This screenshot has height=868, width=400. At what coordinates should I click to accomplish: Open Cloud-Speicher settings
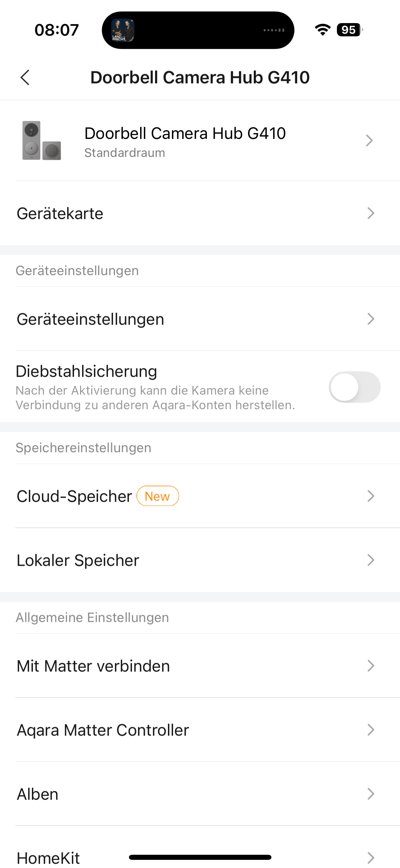(x=74, y=496)
